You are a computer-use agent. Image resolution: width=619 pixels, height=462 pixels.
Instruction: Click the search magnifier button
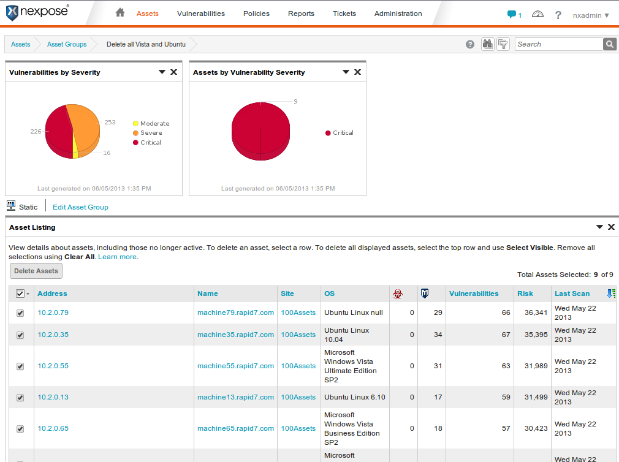(609, 45)
